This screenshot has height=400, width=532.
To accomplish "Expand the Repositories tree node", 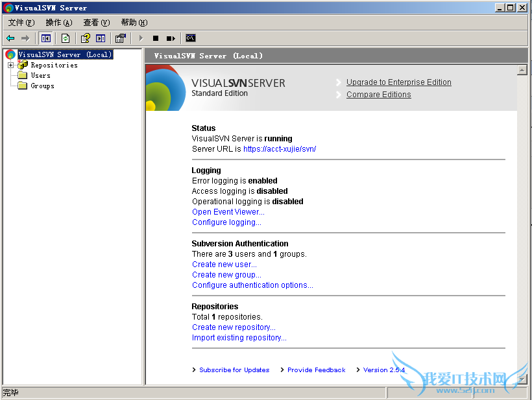I will pyautogui.click(x=10, y=65).
